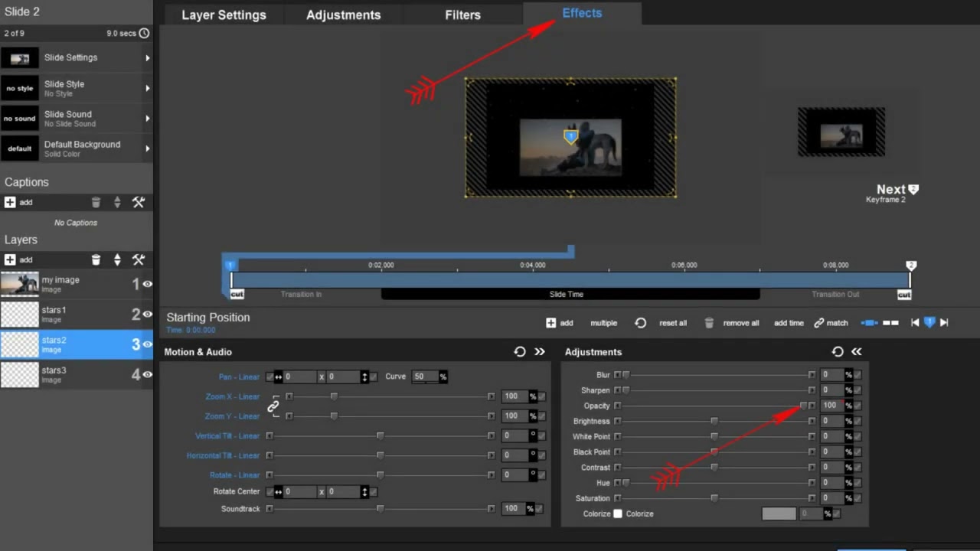This screenshot has height=551, width=980.
Task: Open Zoom X - Linear motion type menu
Action: tap(233, 396)
